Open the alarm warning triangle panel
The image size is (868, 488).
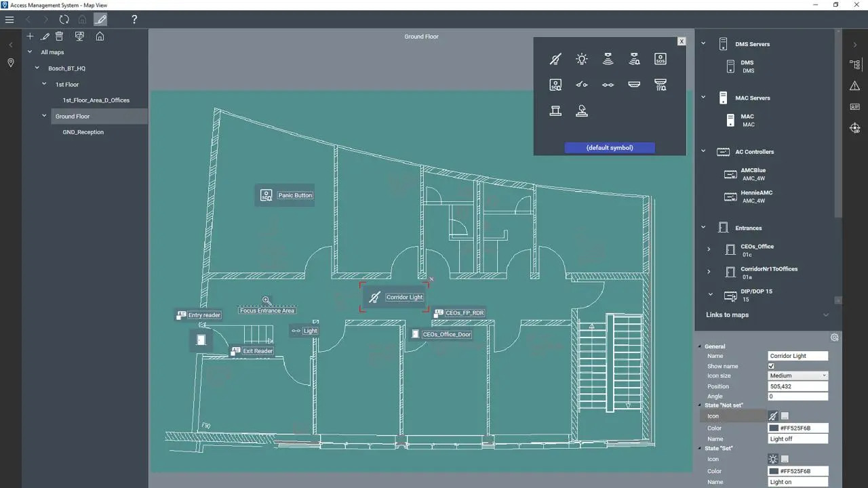tap(854, 85)
